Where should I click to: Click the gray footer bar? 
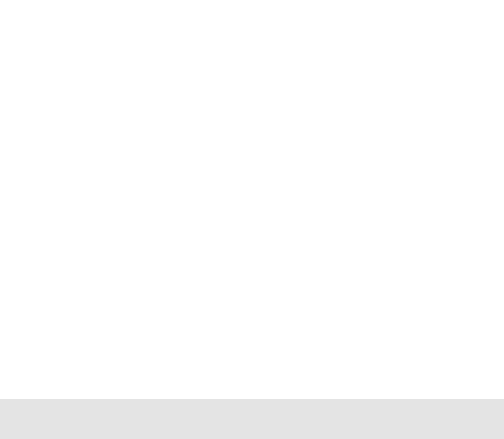tap(252, 419)
